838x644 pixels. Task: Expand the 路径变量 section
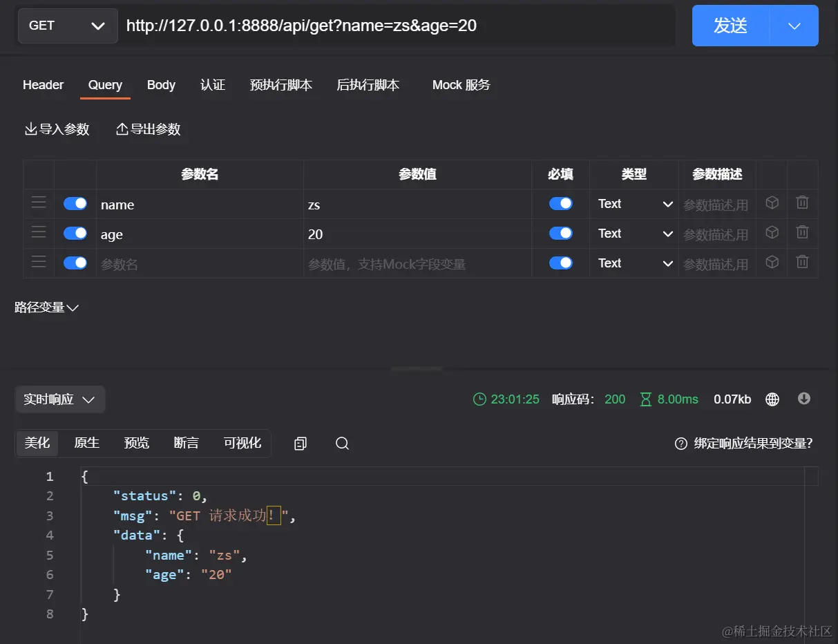(47, 307)
